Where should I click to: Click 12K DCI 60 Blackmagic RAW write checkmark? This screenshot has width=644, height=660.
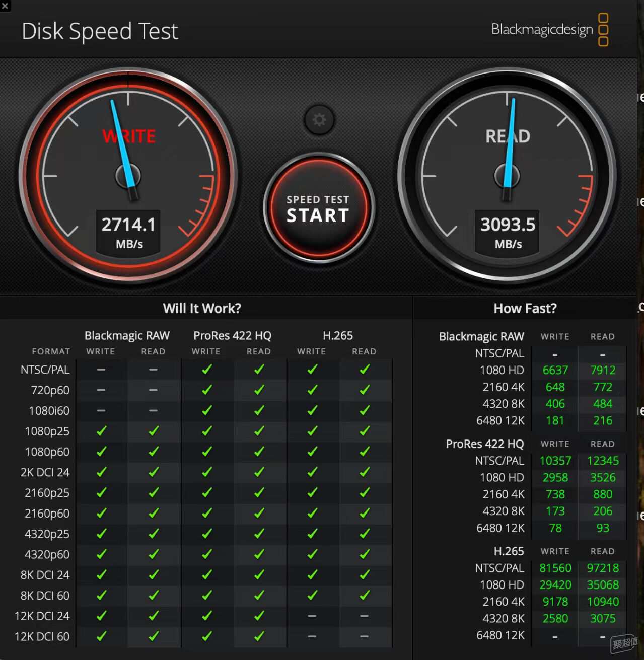click(101, 636)
